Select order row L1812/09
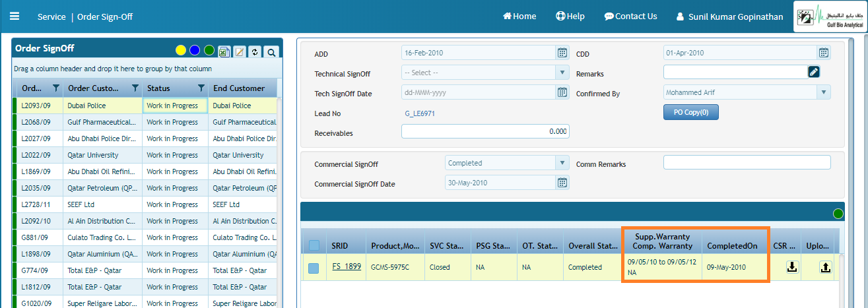 145,287
